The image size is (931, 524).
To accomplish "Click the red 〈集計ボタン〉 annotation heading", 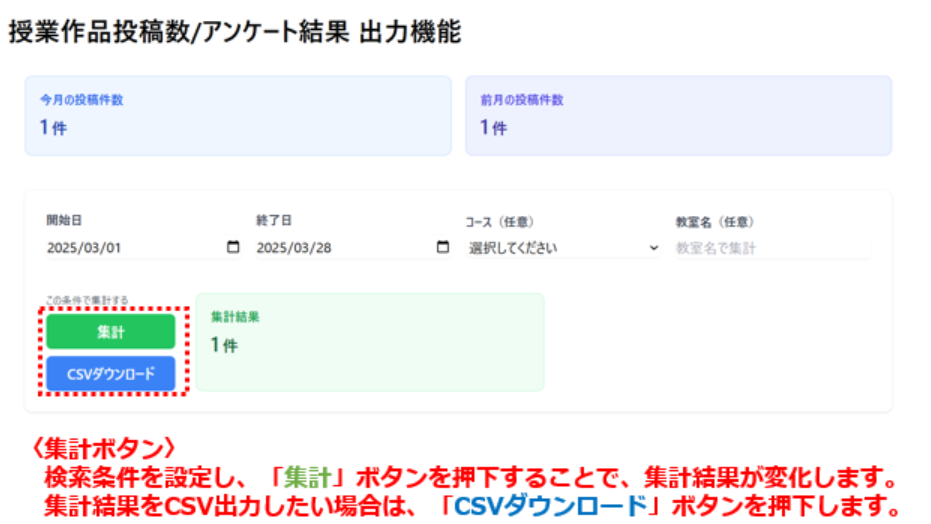I will coord(101,444).
